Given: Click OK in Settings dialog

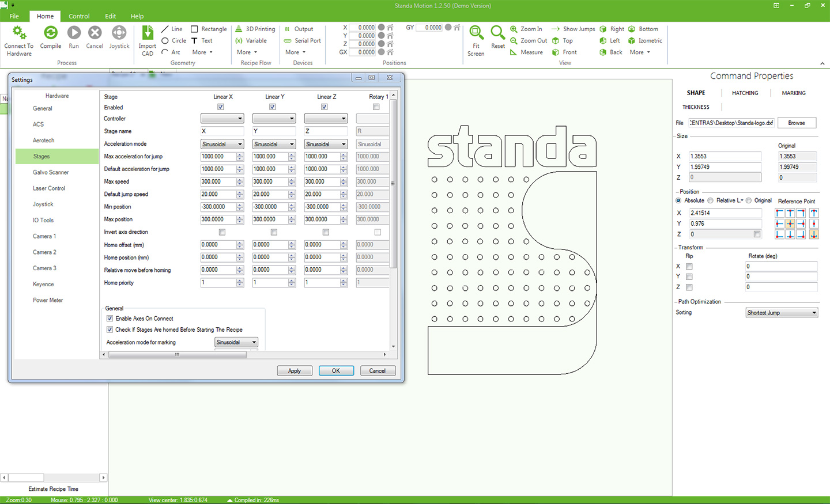Looking at the screenshot, I should (x=336, y=371).
